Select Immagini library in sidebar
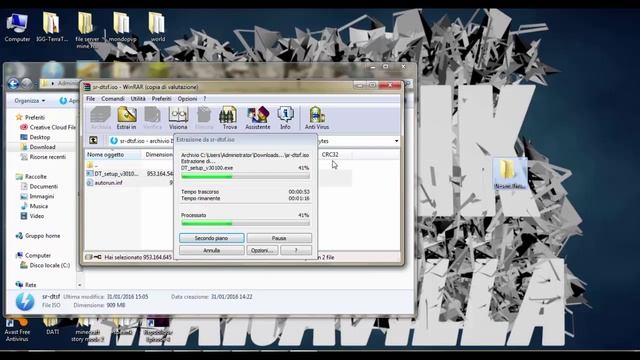The image size is (640, 360). [38, 196]
